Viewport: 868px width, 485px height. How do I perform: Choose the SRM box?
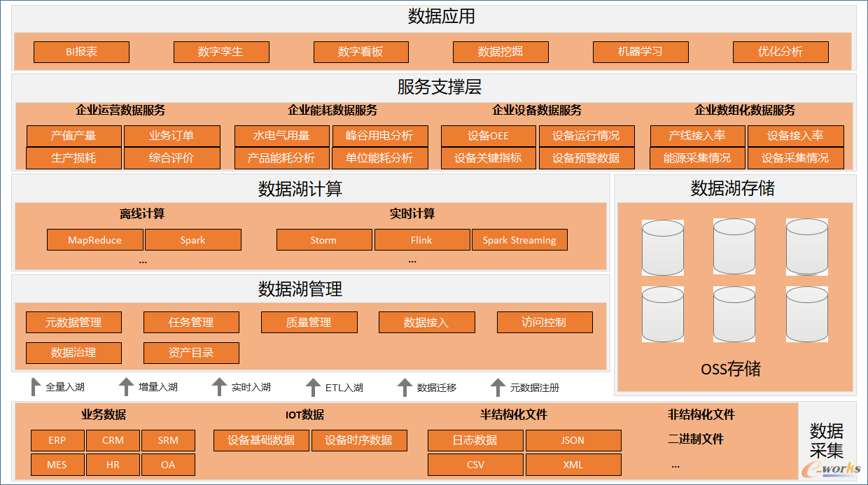168,440
